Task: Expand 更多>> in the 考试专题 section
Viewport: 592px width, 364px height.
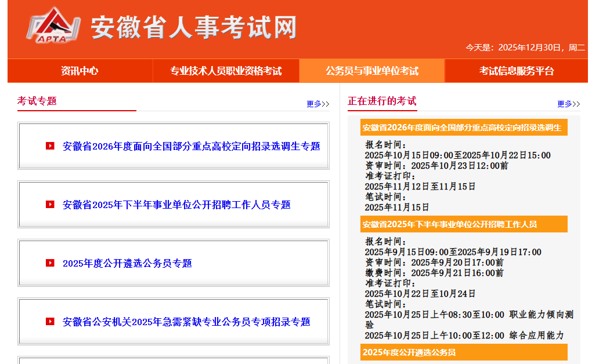Action: tap(317, 104)
